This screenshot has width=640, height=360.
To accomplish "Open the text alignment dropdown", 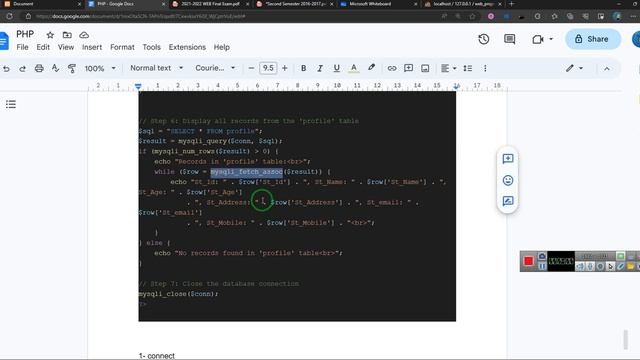I will (448, 68).
